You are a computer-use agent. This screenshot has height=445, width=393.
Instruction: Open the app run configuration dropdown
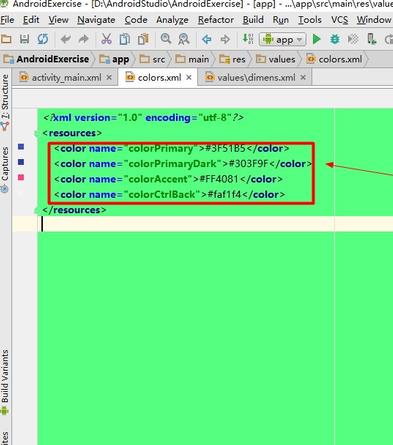coord(282,40)
